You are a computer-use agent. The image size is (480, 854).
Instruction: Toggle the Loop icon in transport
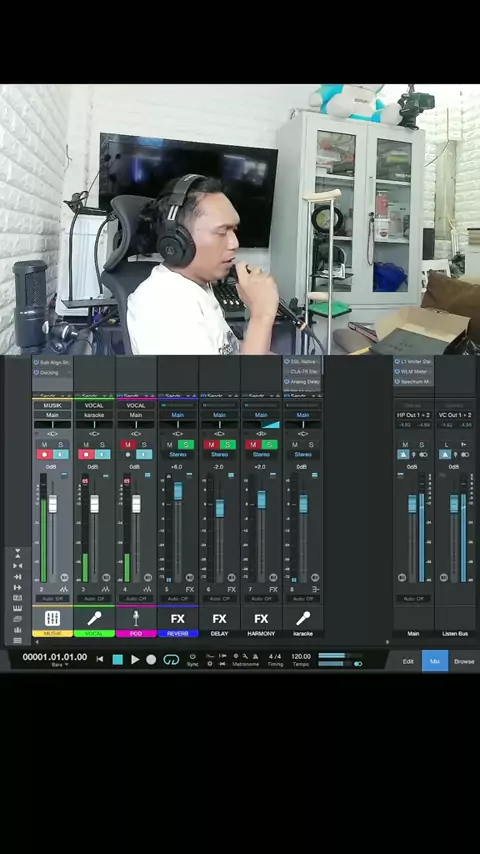tap(171, 660)
